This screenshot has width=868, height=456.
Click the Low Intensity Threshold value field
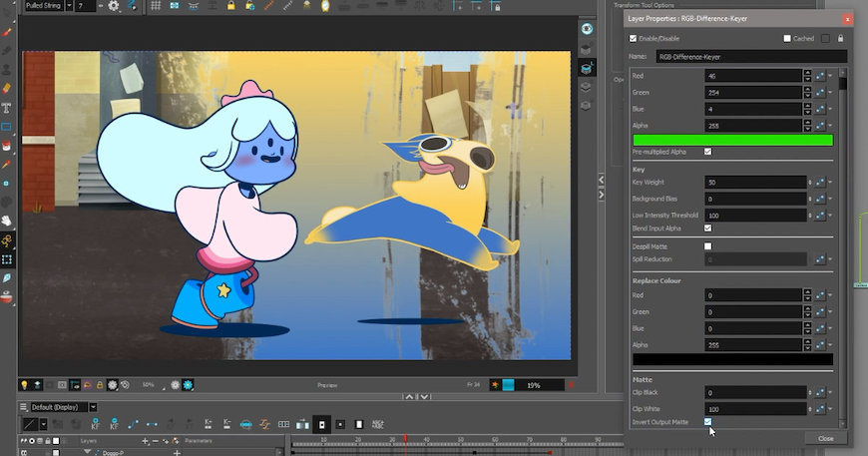coord(755,216)
